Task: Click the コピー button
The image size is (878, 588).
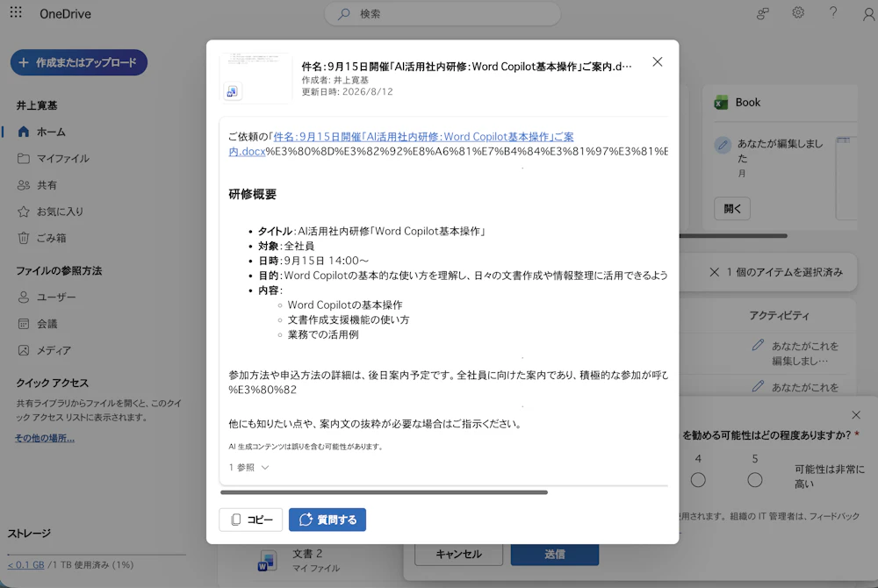Action: [251, 520]
